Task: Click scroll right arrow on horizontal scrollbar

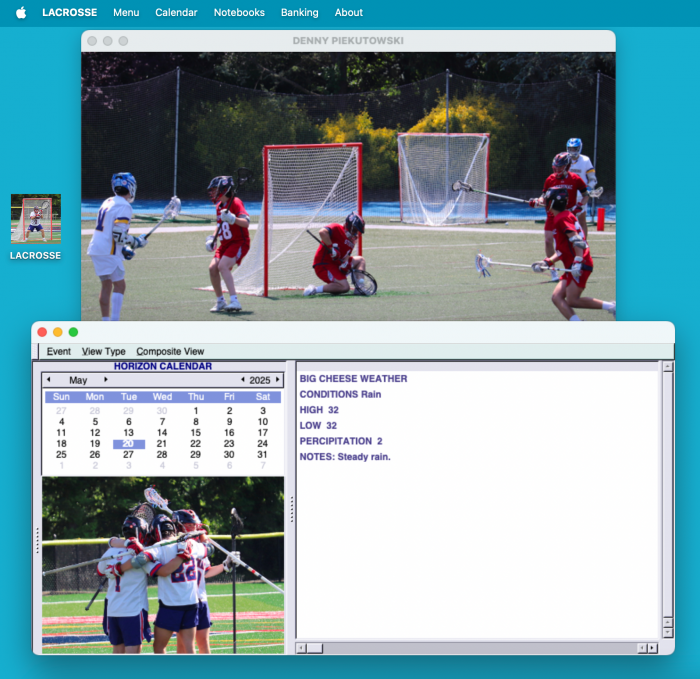Action: [x=652, y=648]
